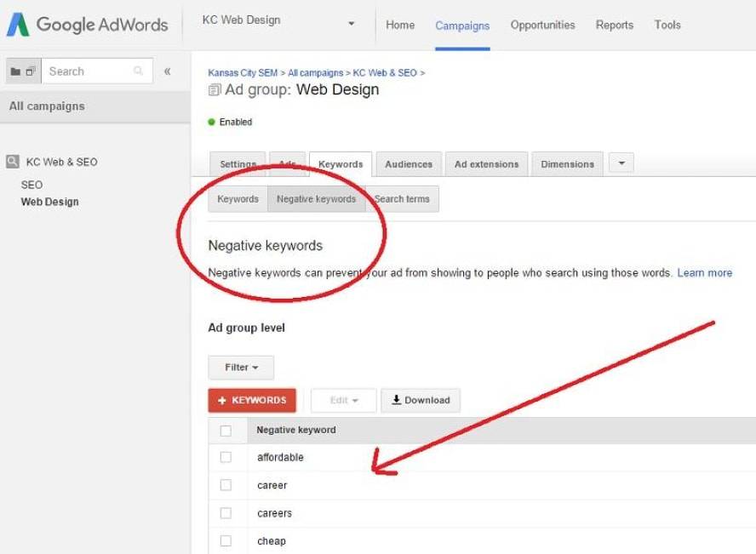This screenshot has width=756, height=554.
Task: Switch to the Settings tab
Action: pyautogui.click(x=238, y=164)
